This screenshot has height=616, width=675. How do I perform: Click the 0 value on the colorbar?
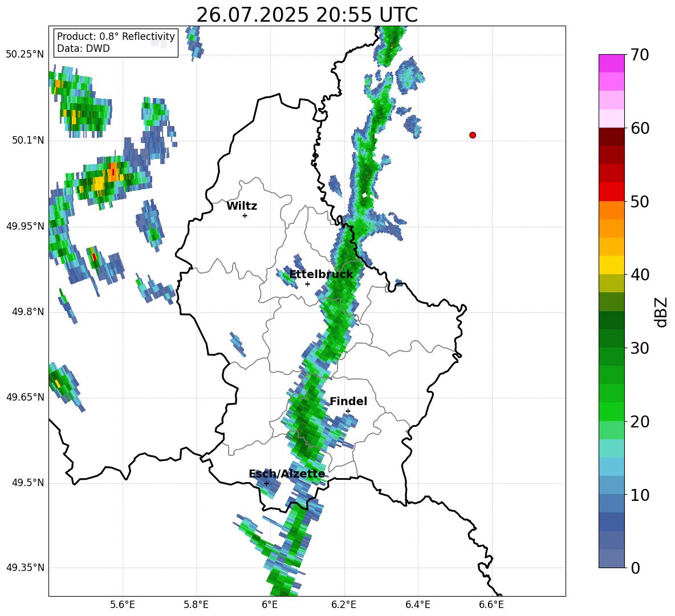tap(635, 568)
